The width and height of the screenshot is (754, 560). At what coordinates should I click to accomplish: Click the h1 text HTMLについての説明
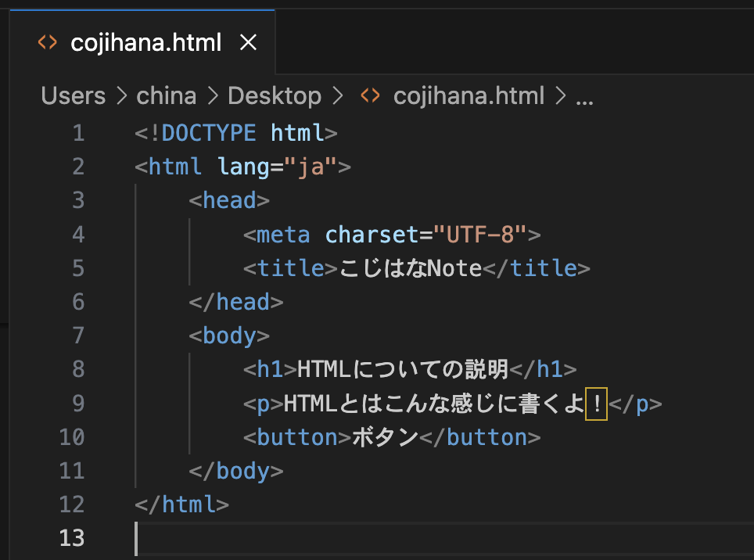[403, 369]
